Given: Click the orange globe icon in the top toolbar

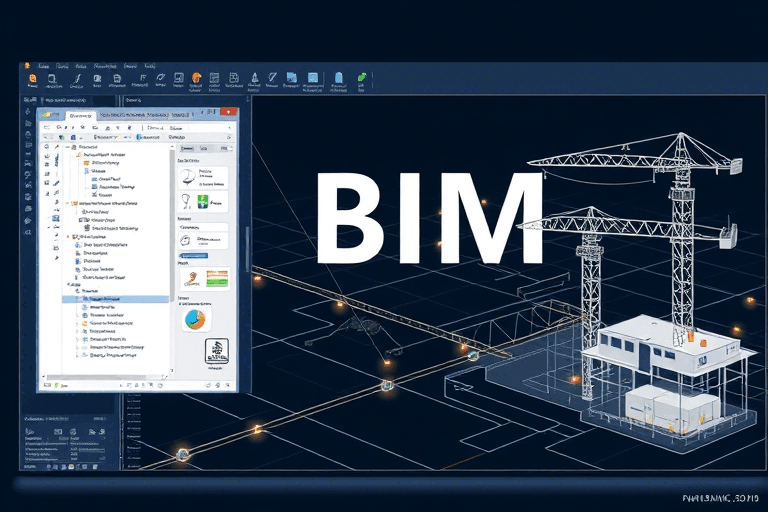Looking at the screenshot, I should click(198, 77).
